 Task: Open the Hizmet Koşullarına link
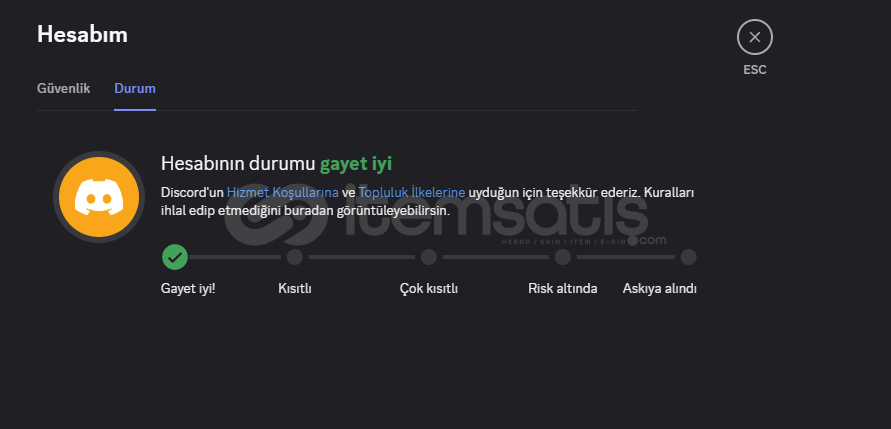pos(282,193)
